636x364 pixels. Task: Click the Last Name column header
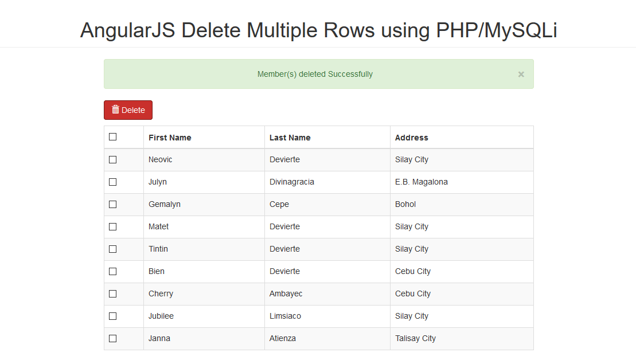[290, 138]
